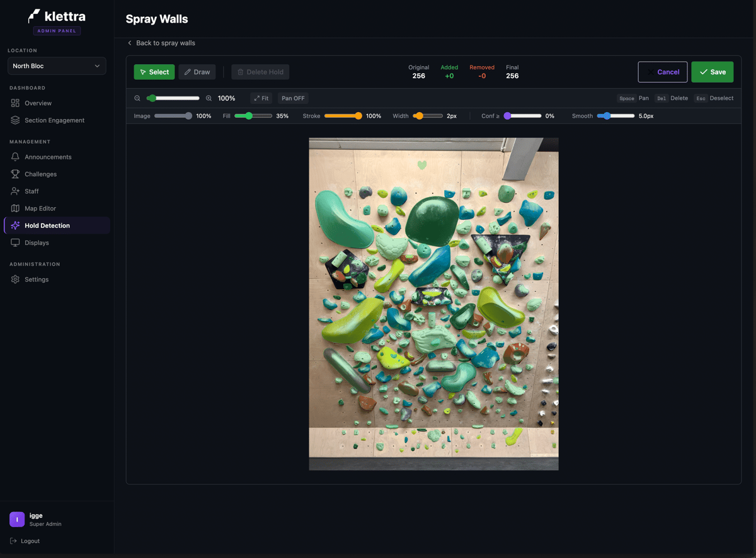Click the zoom in magnifier icon
756x558 pixels.
(x=209, y=98)
